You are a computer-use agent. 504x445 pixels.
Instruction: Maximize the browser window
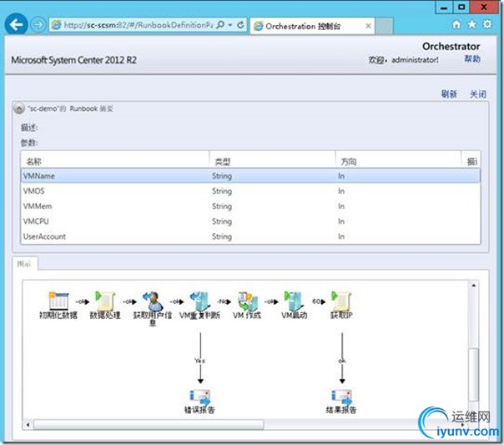coord(461,7)
